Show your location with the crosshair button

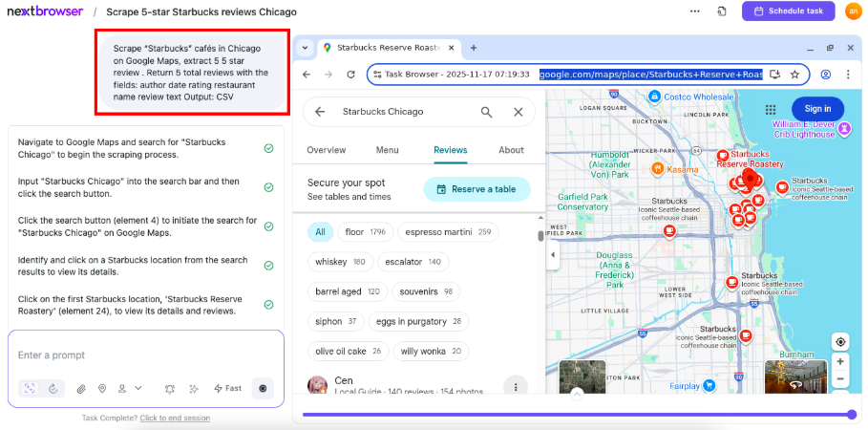[x=840, y=342]
